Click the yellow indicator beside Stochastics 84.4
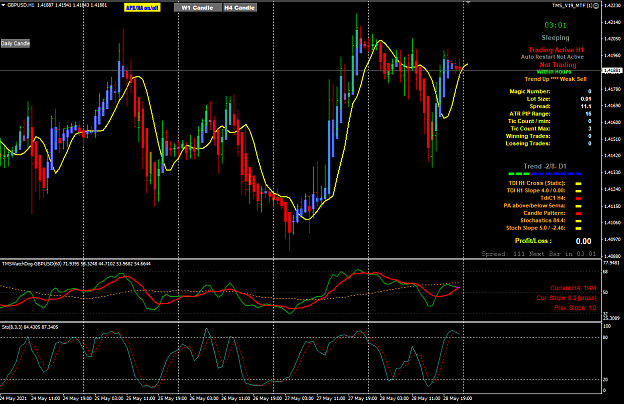625x404 pixels. [578, 221]
